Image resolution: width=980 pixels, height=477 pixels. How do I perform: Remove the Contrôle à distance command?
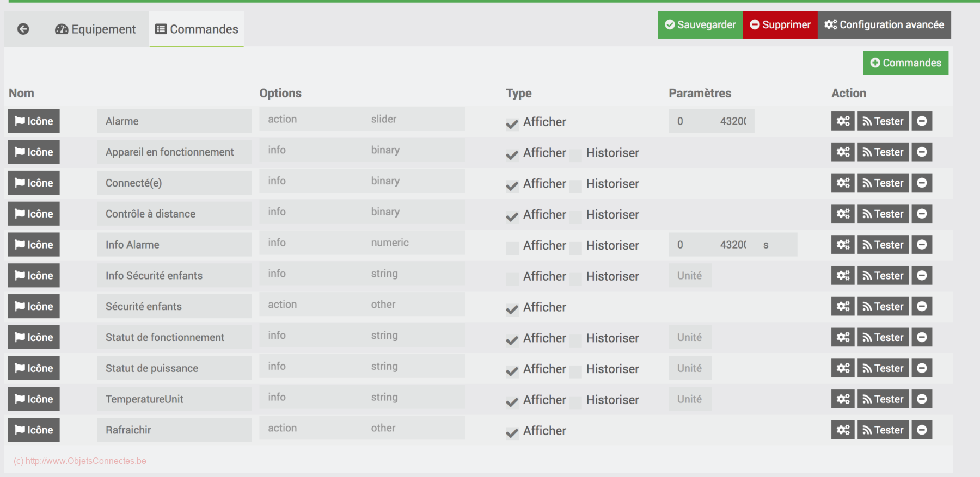pyautogui.click(x=922, y=214)
